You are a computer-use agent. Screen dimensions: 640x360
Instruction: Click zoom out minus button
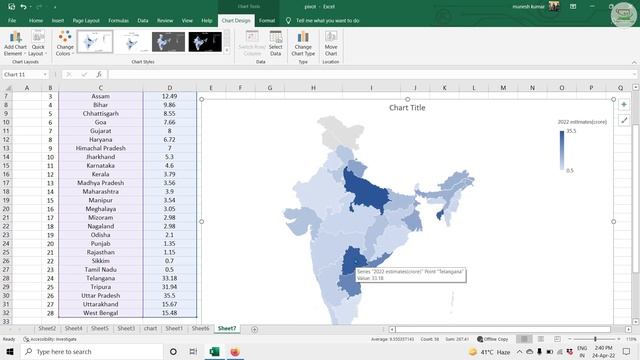pyautogui.click(x=570, y=339)
